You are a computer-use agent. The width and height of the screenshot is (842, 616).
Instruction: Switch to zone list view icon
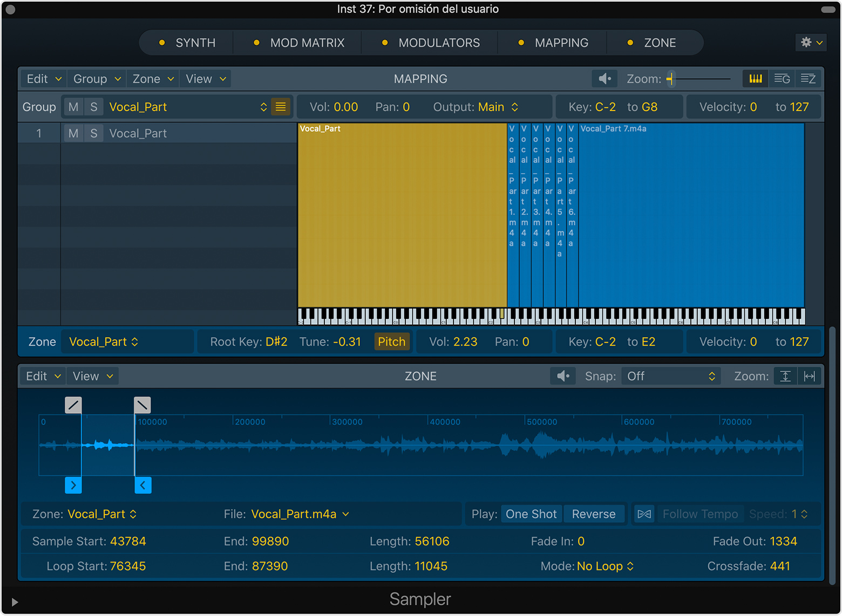[x=808, y=79]
